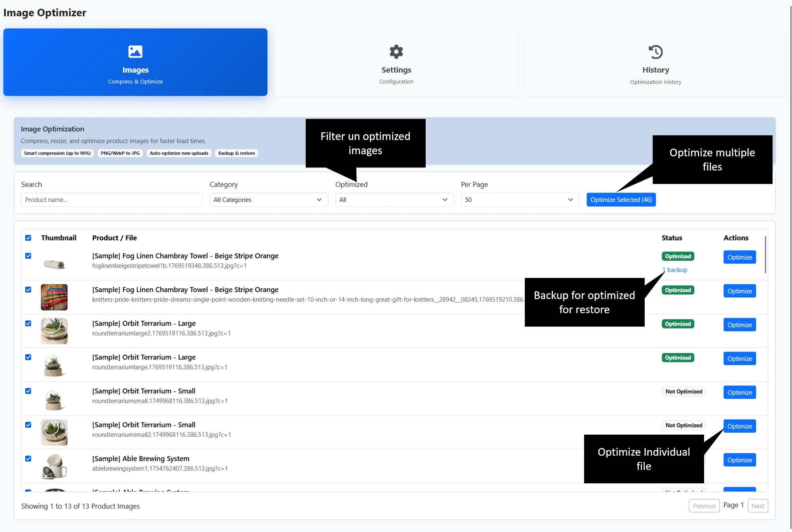
Task: Click the Optimized status badge for Fog Linen Chambray Towel
Action: [678, 256]
